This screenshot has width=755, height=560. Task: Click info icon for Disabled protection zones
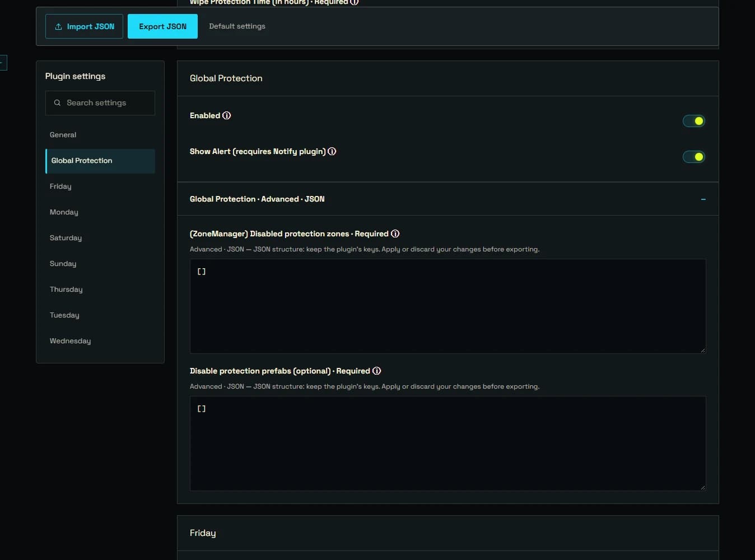(395, 234)
